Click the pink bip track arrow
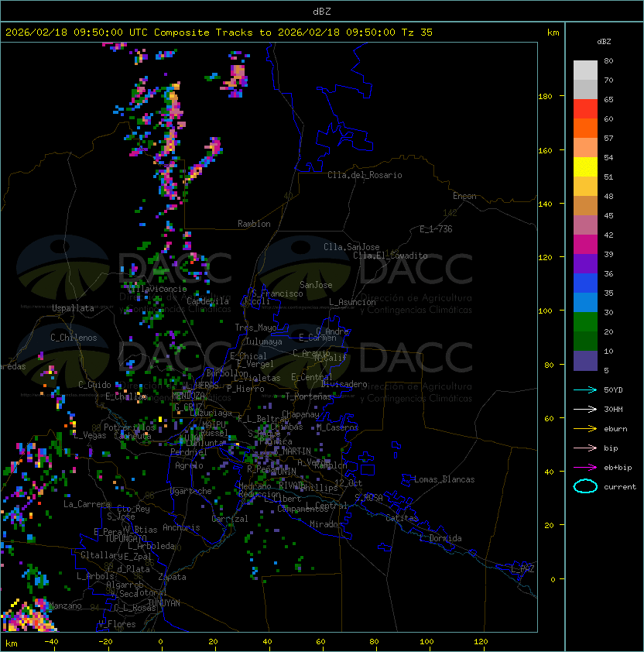644x652 pixels. point(585,448)
